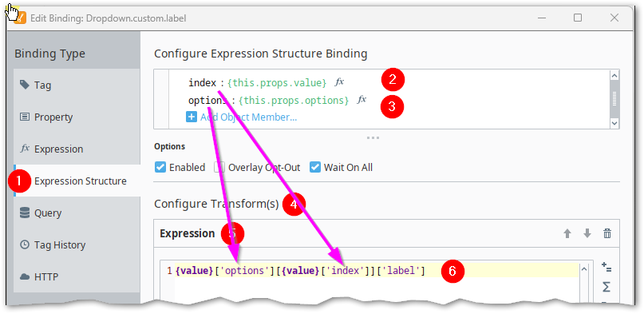The image size is (644, 314).
Task: Toggle the Enabled checkbox
Action: coord(160,168)
